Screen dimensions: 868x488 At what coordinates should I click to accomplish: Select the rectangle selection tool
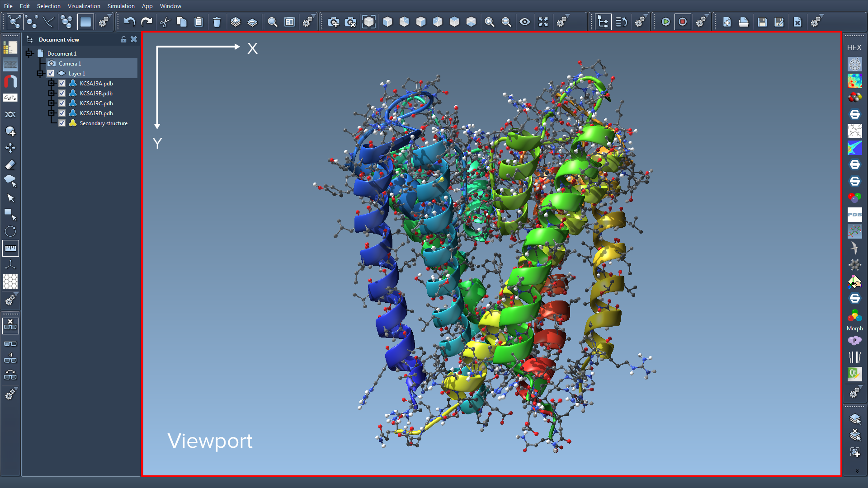click(x=10, y=214)
